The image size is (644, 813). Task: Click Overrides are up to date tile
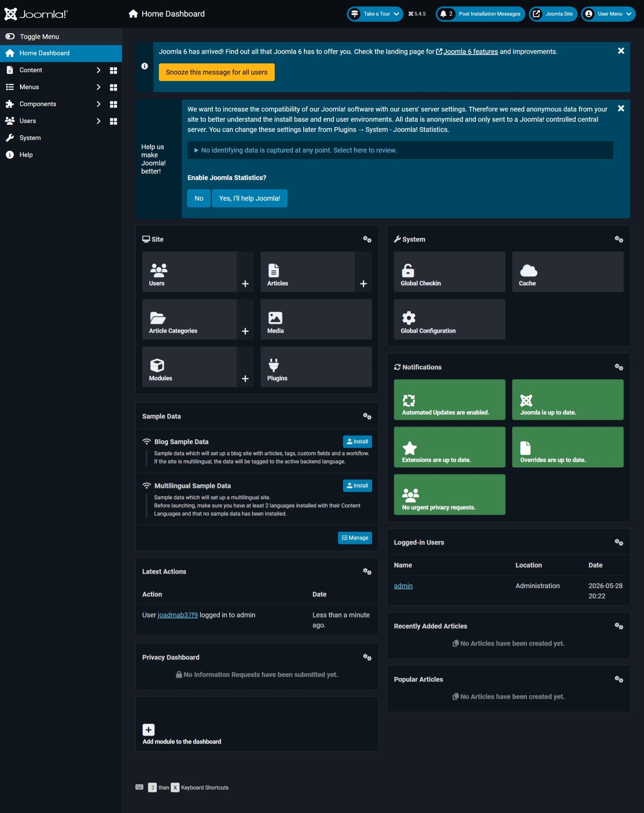pyautogui.click(x=568, y=447)
